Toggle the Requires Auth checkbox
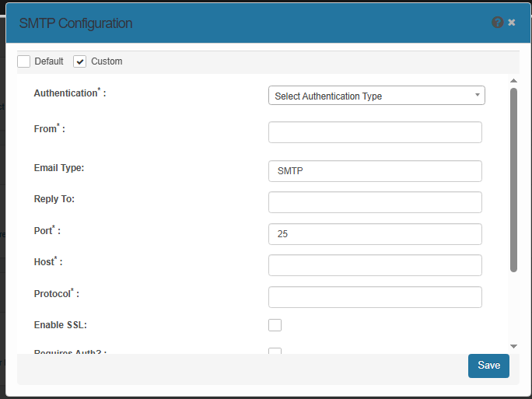Screen dimensions: 532x399 point(275,351)
